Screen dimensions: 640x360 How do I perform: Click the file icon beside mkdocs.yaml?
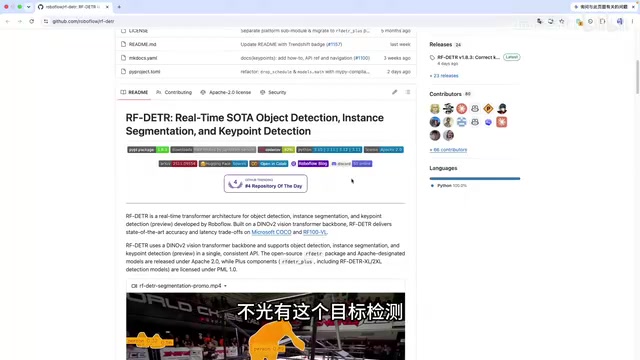(123, 58)
